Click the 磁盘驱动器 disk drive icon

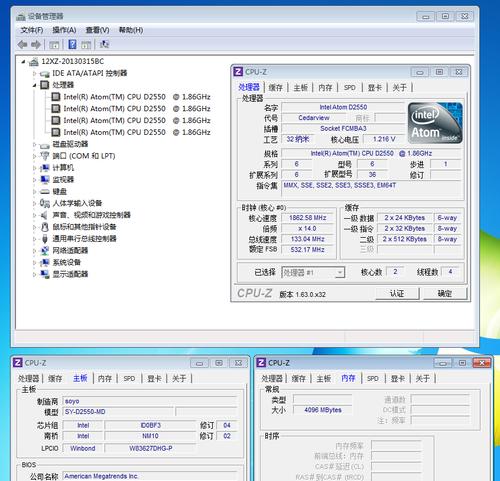click(45, 145)
